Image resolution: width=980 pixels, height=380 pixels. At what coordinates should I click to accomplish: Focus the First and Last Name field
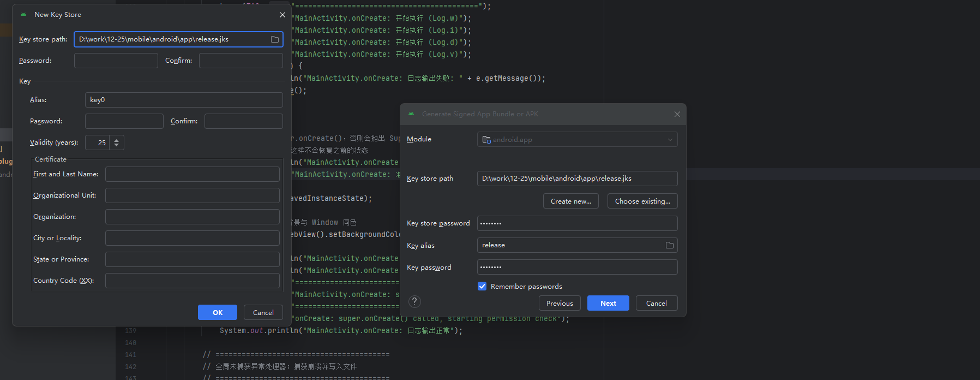pyautogui.click(x=193, y=174)
